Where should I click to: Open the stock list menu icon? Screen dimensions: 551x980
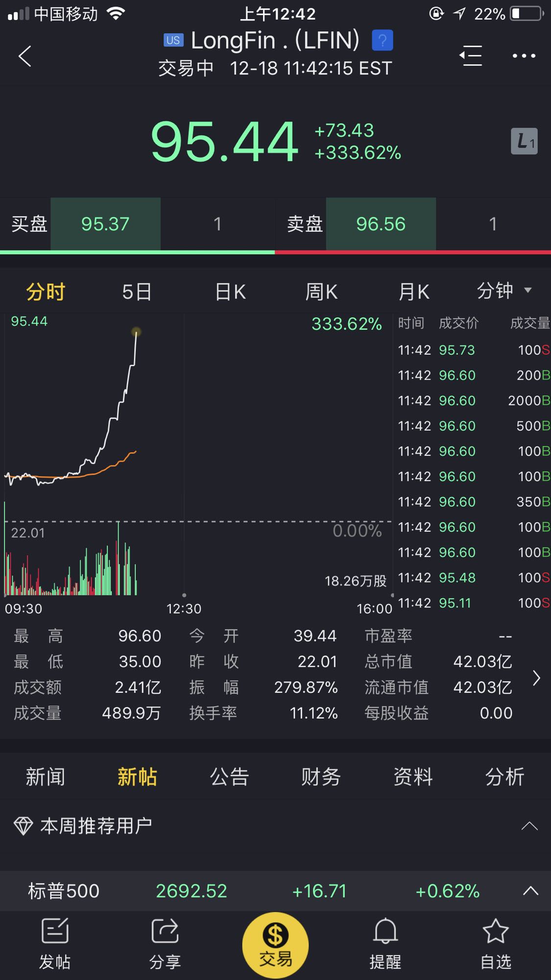(471, 56)
